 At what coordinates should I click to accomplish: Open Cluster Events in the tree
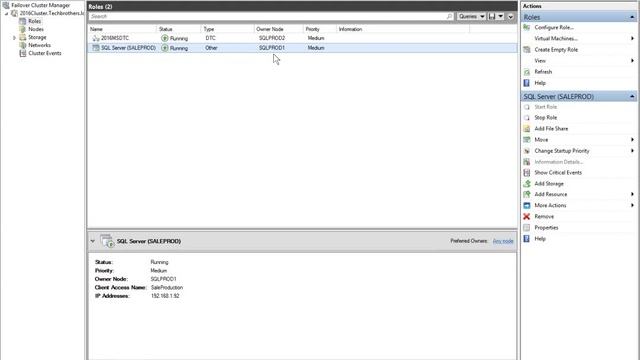click(x=44, y=53)
